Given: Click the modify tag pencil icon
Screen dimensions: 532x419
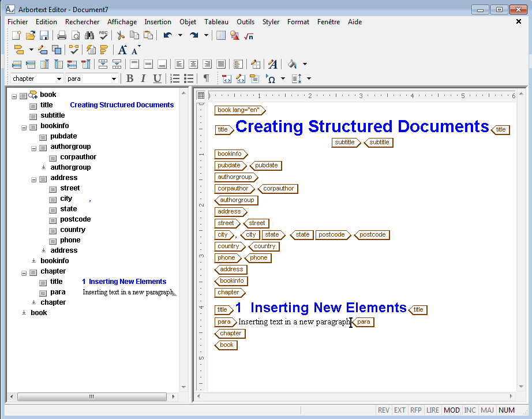Looking at the screenshot, I should point(43,50).
